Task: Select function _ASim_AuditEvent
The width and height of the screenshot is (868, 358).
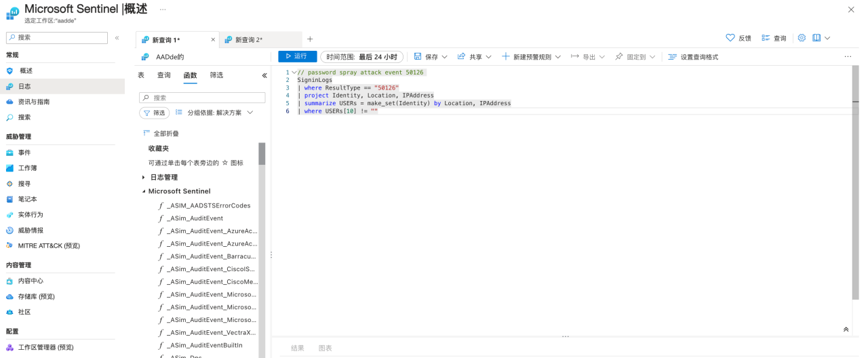Action: (x=195, y=218)
